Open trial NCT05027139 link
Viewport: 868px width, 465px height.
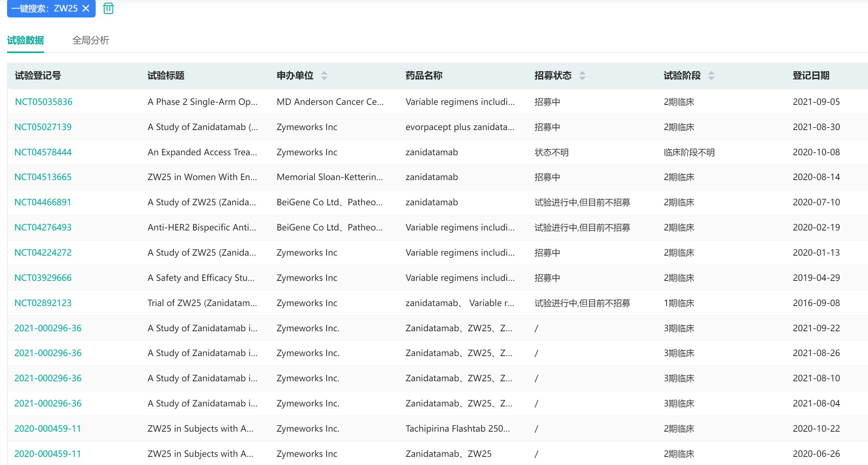[43, 127]
